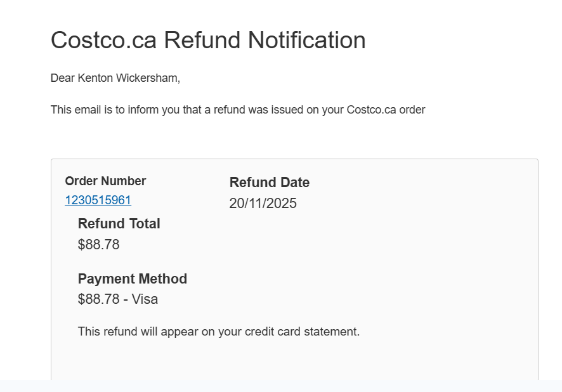Select the $88.78 amount under Refund Total
Screen dimensions: 562x392
click(x=98, y=245)
